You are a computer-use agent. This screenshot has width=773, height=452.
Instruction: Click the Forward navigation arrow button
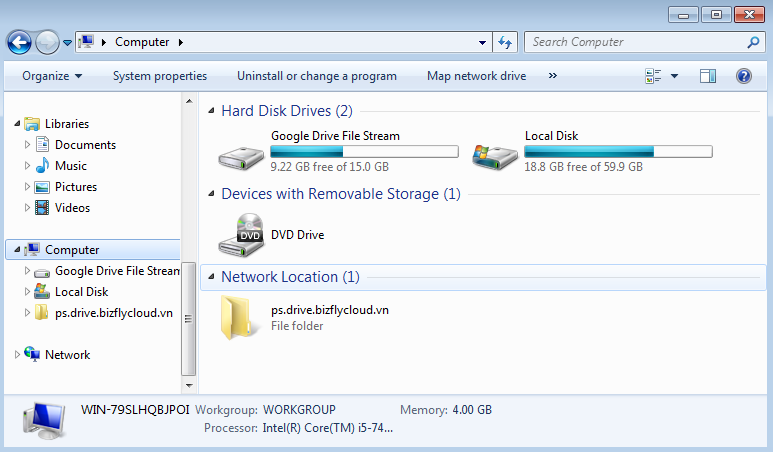(x=48, y=42)
